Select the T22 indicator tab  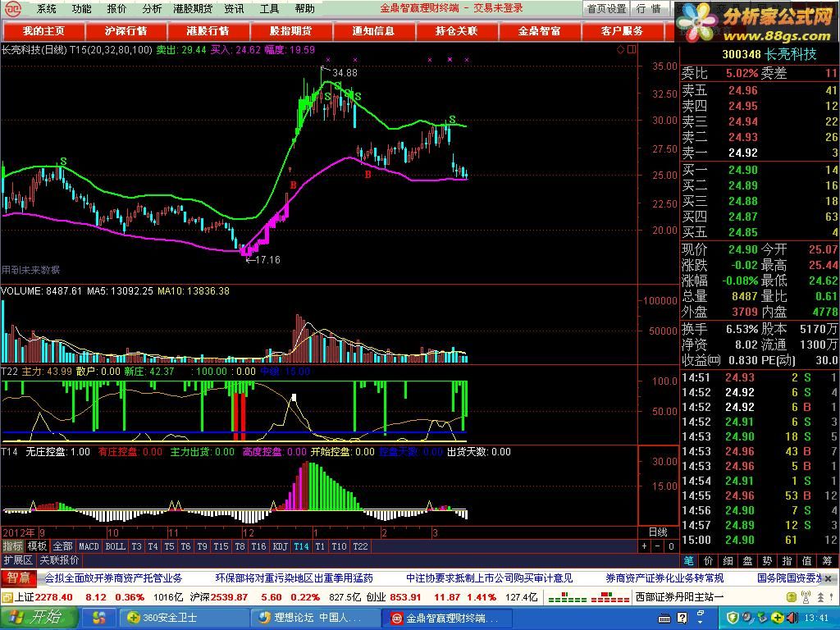pos(361,546)
